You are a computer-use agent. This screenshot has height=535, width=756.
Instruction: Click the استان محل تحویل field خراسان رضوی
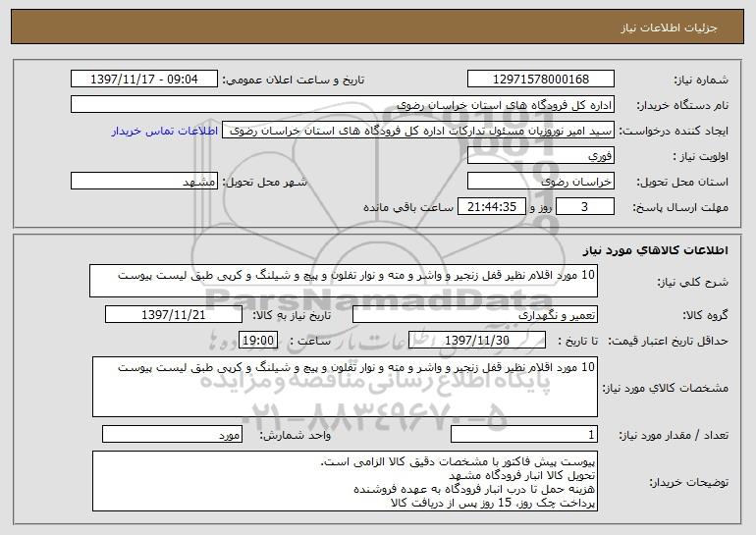(540, 182)
